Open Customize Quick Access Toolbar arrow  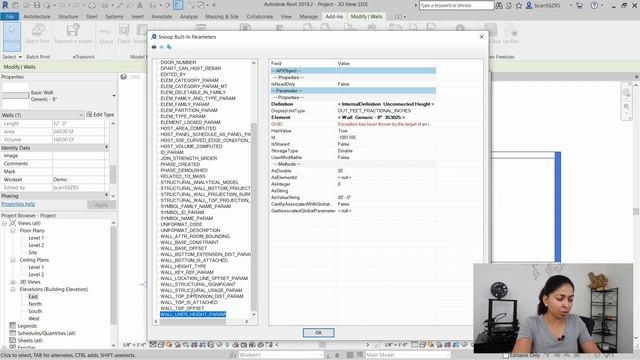coord(215,5)
